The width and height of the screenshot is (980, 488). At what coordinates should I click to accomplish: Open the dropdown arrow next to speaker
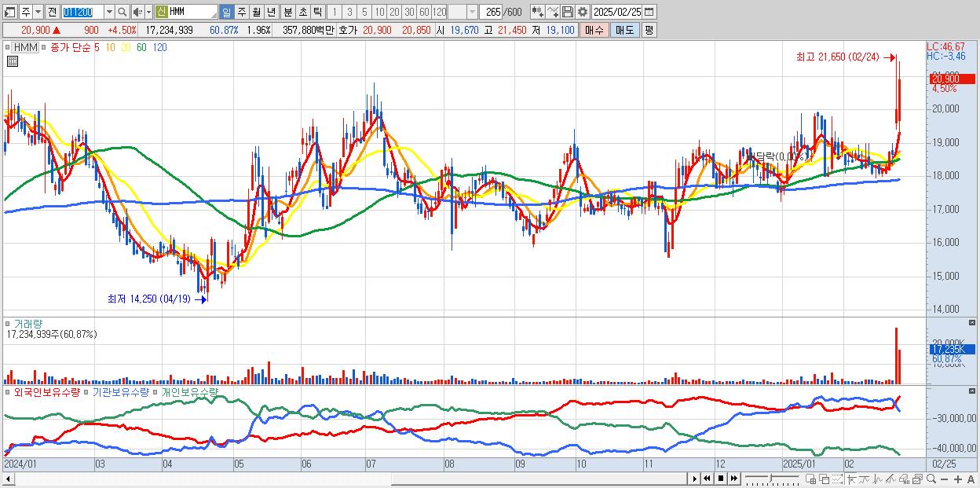pyautogui.click(x=148, y=12)
